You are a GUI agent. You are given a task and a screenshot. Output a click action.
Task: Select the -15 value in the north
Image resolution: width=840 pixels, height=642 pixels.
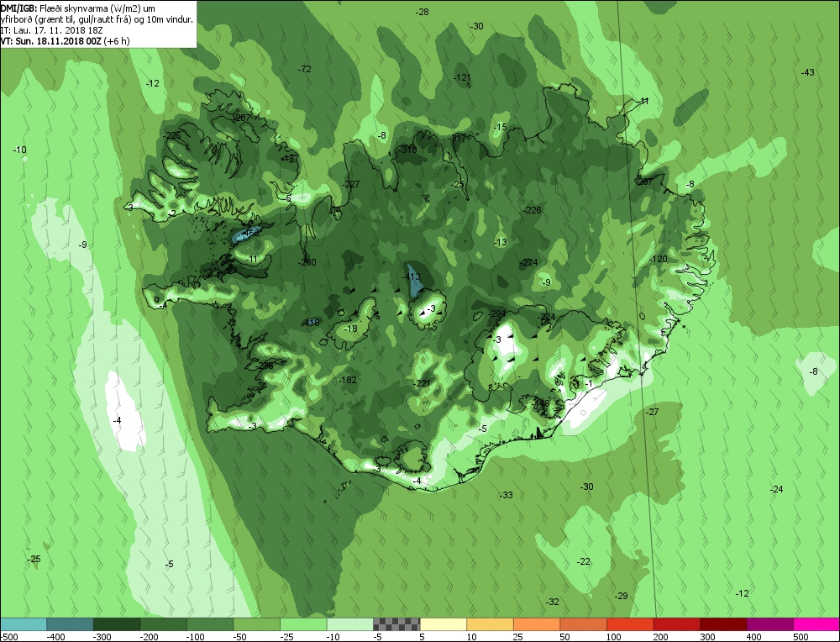coord(500,127)
